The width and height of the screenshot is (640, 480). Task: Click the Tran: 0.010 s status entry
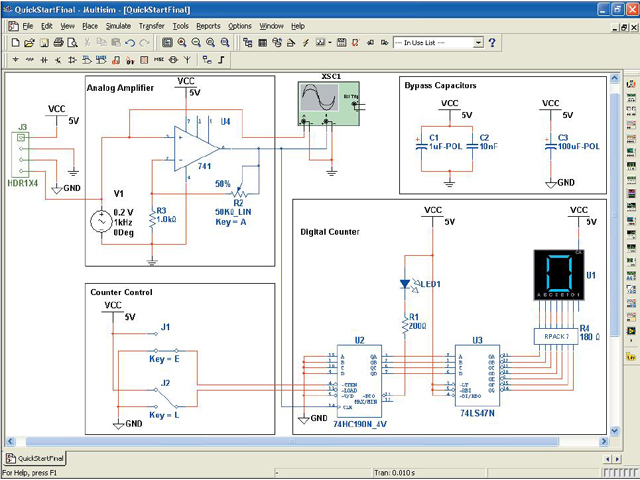coord(395,473)
